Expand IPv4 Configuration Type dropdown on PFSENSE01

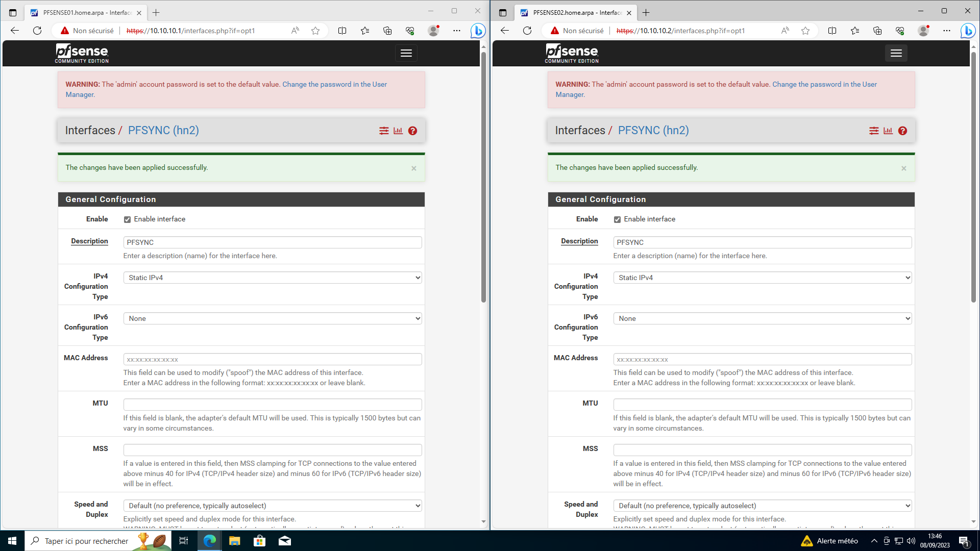[x=272, y=278]
